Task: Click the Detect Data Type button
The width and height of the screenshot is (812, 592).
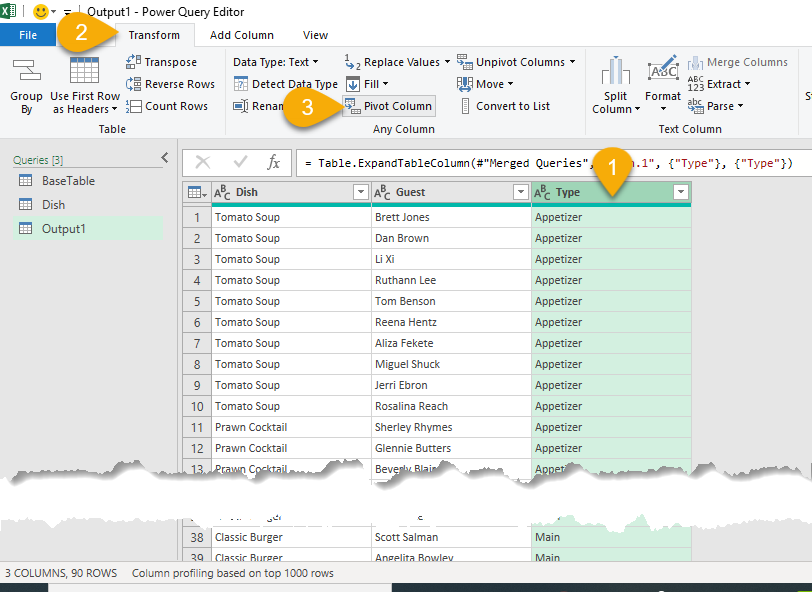Action: (x=285, y=84)
